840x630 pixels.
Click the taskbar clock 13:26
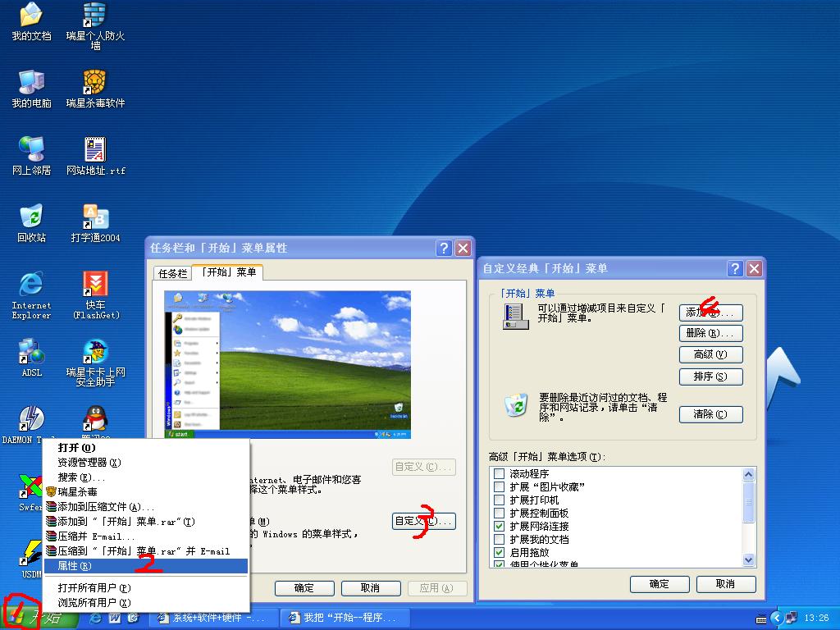click(816, 619)
